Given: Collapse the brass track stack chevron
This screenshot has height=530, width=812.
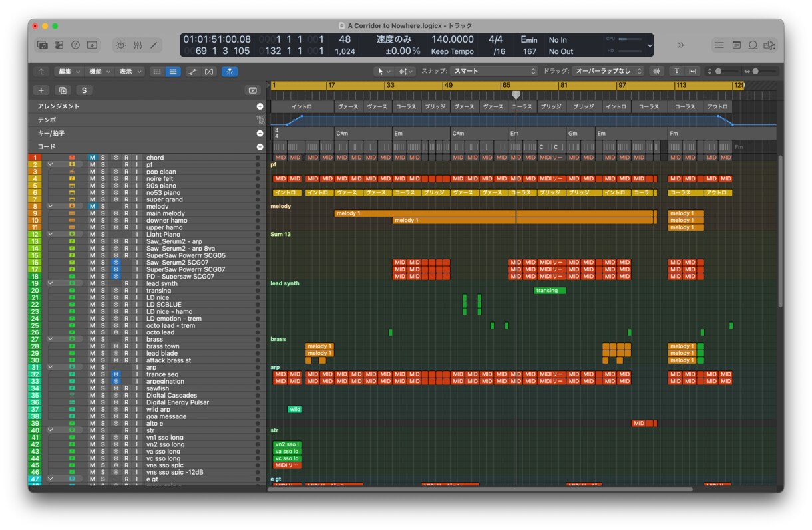Looking at the screenshot, I should [50, 339].
